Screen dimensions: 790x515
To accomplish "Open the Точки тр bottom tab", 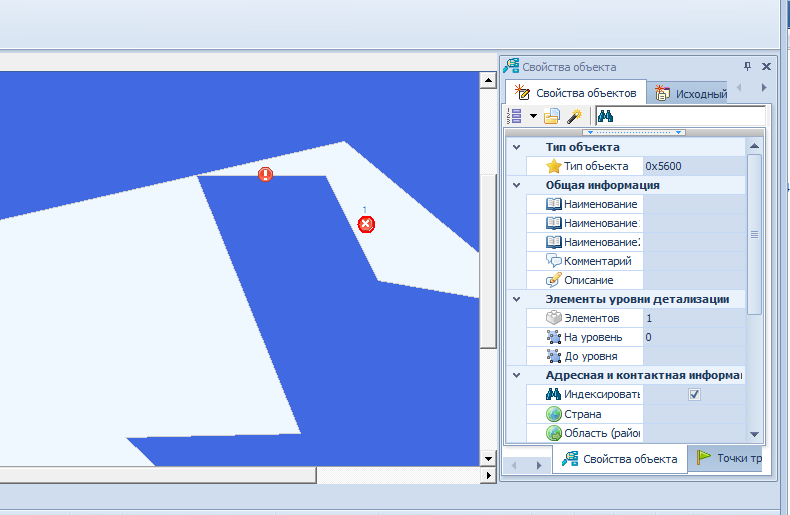I will tap(729, 459).
